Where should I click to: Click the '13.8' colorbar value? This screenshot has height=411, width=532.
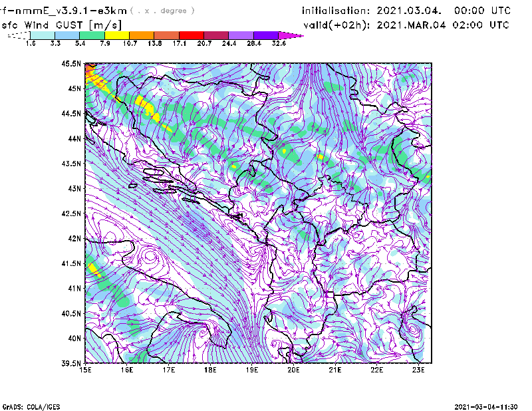click(x=154, y=43)
